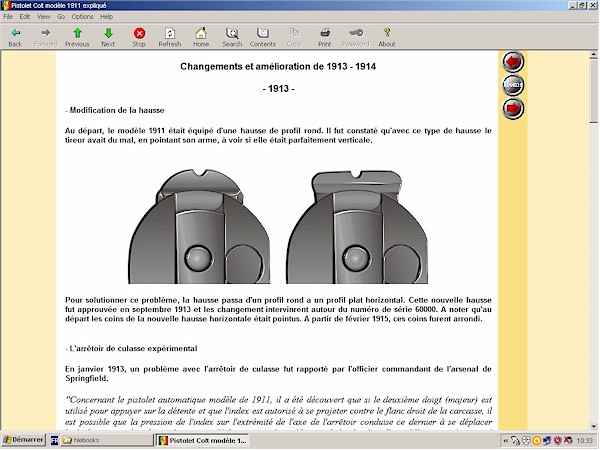Viewport: 600px width, 450px height.
Task: Click the Démarrer start button
Action: click(x=23, y=440)
